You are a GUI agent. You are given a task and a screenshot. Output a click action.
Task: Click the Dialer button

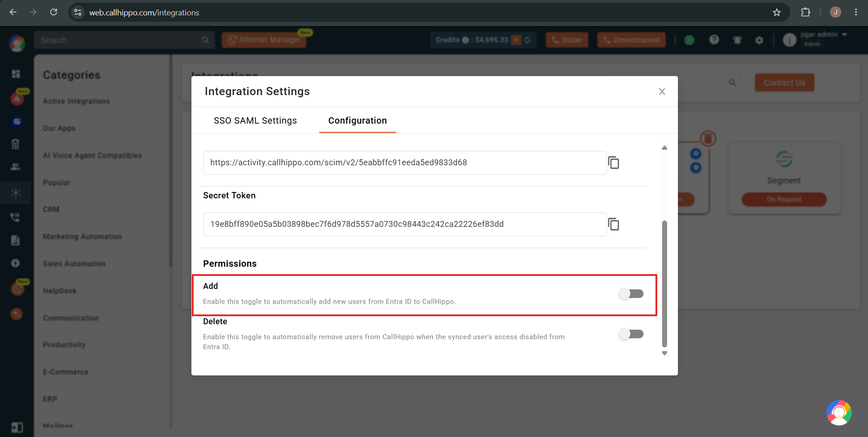point(567,40)
